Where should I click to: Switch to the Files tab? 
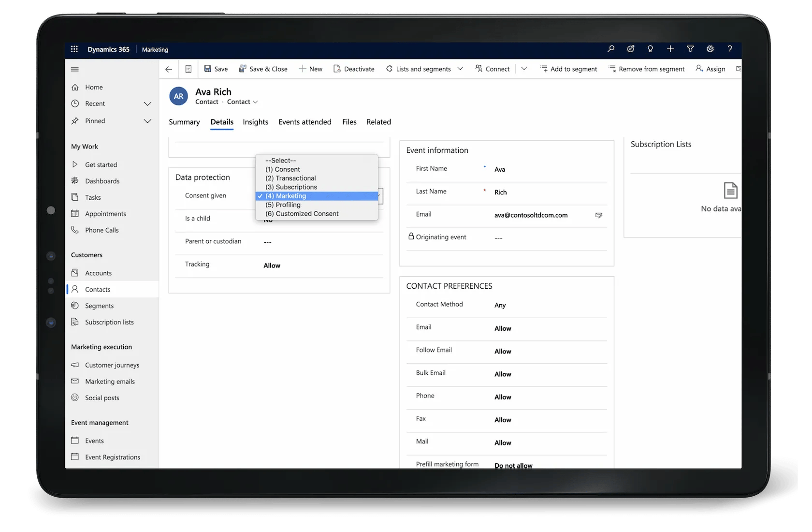(x=349, y=122)
